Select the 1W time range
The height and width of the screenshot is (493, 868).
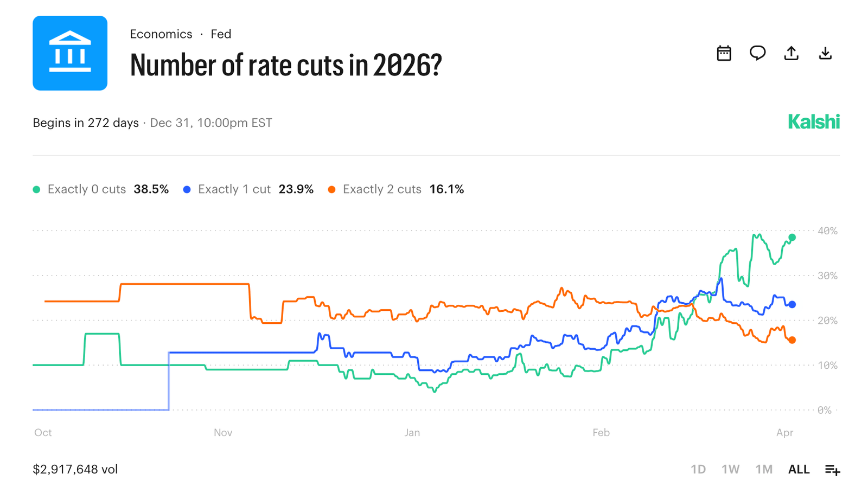731,469
